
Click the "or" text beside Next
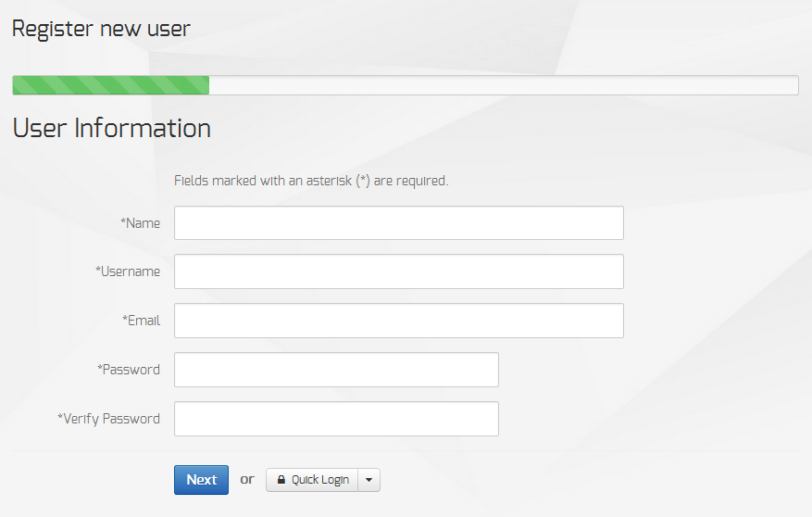[x=247, y=480]
